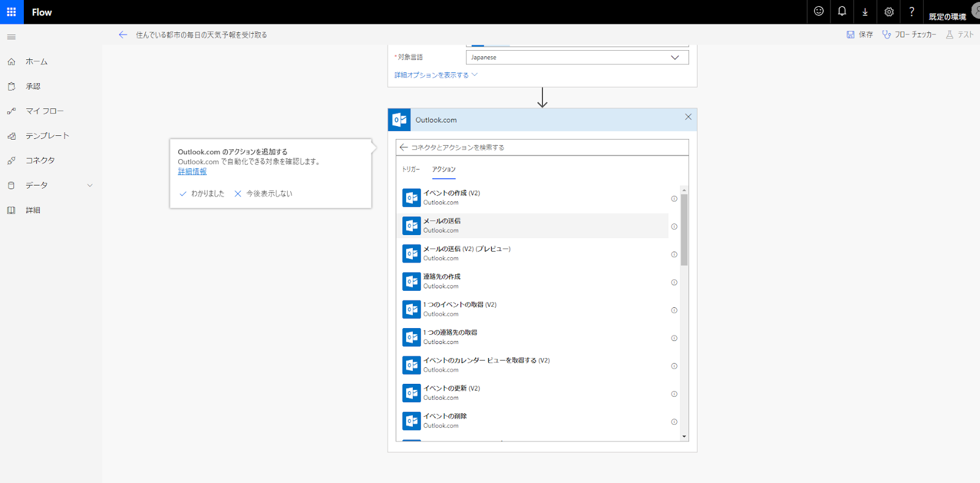Click the 詳細 book icon in sidebar
Screen dimensions: 980x483
[x=11, y=210]
